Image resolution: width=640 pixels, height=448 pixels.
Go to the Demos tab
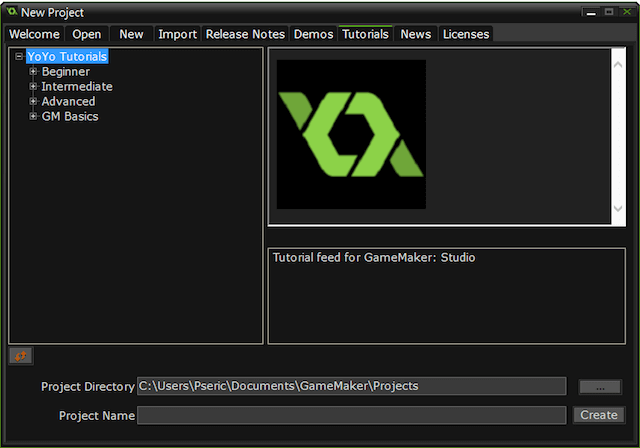(x=313, y=34)
